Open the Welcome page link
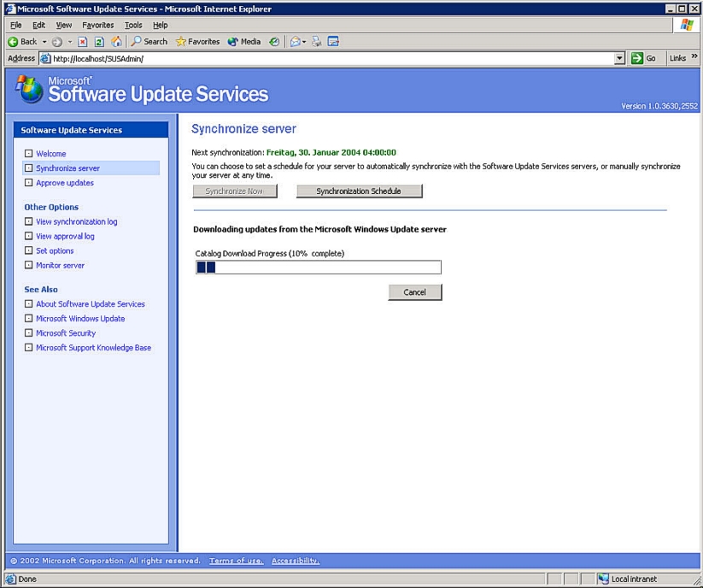The height and width of the screenshot is (588, 703). [51, 153]
